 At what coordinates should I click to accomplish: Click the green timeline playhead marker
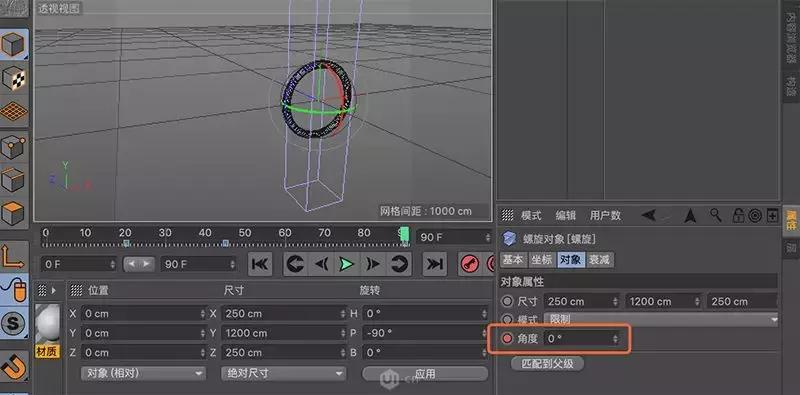(405, 235)
